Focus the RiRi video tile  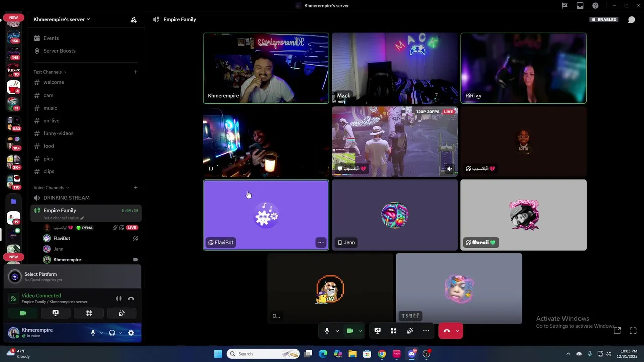pos(523,68)
